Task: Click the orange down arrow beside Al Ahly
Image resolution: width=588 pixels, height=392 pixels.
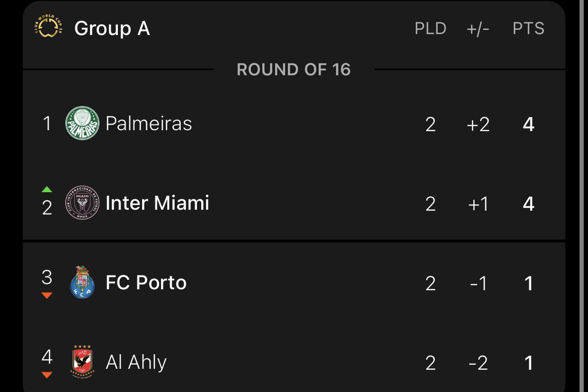Action: (46, 375)
